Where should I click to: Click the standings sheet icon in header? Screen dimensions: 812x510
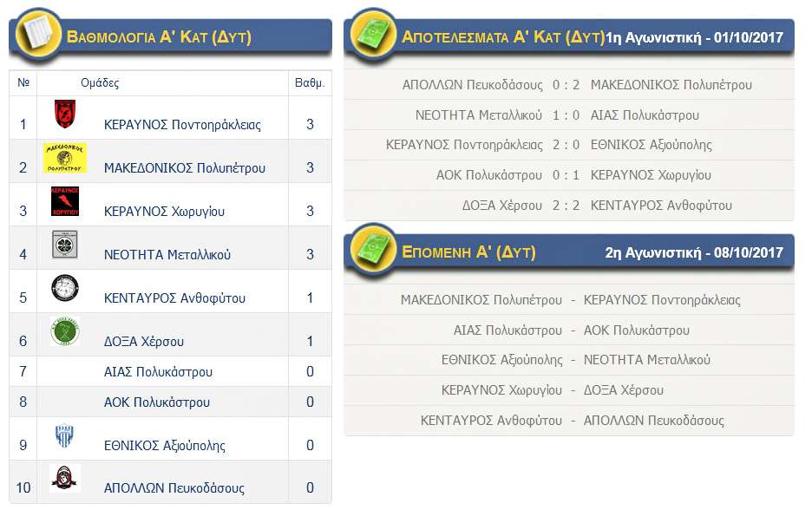[x=36, y=36]
